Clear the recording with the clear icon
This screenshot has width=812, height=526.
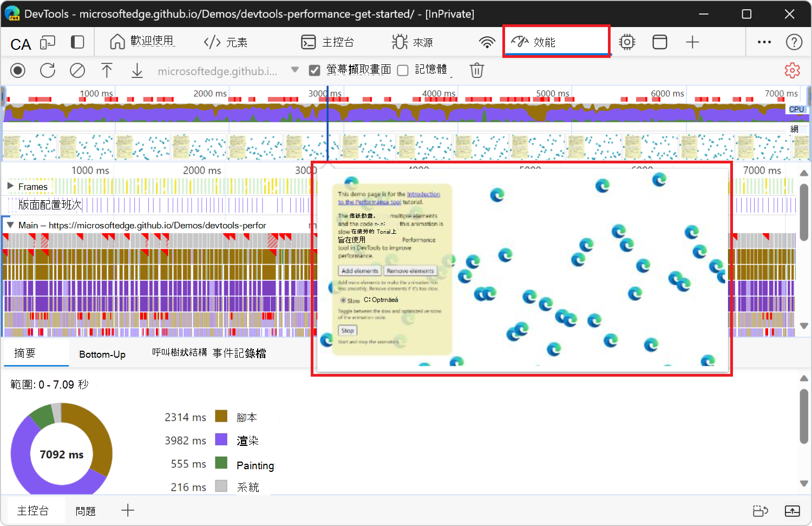pos(77,70)
